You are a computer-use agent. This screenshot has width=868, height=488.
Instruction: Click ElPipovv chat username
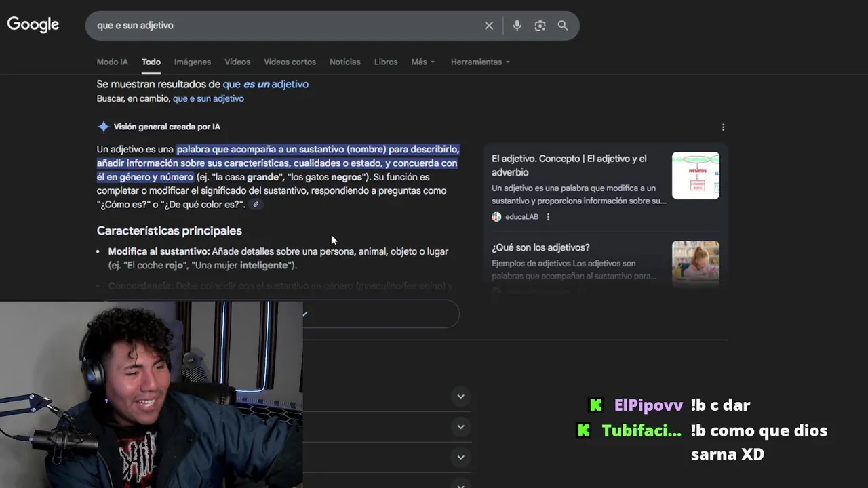pyautogui.click(x=648, y=405)
